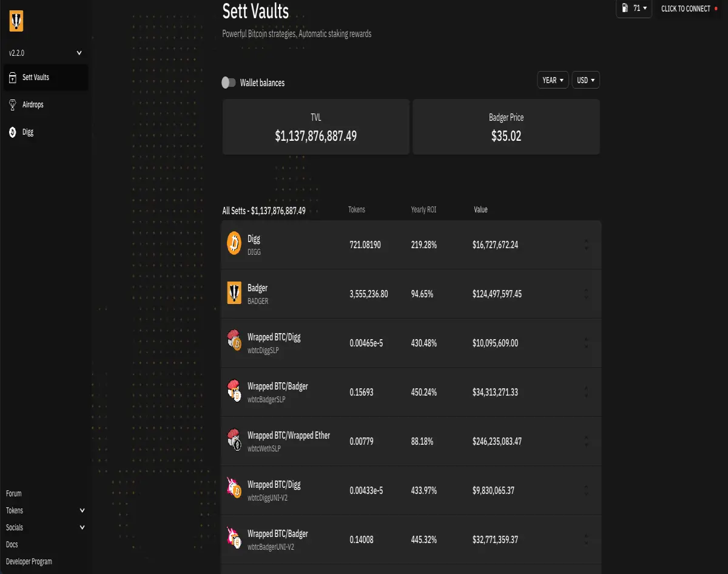728x574 pixels.
Task: Click the BADGER token icon in the vault list
Action: tap(234, 294)
